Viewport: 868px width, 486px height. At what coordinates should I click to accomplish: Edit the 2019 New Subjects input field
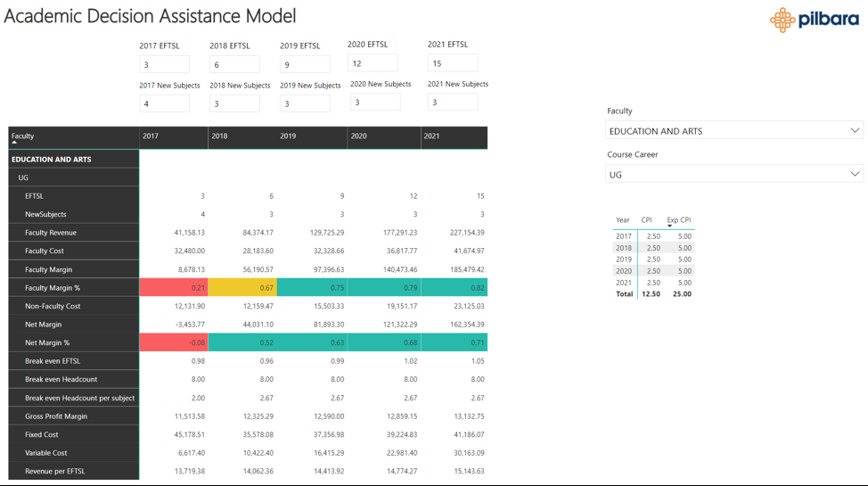tap(305, 103)
